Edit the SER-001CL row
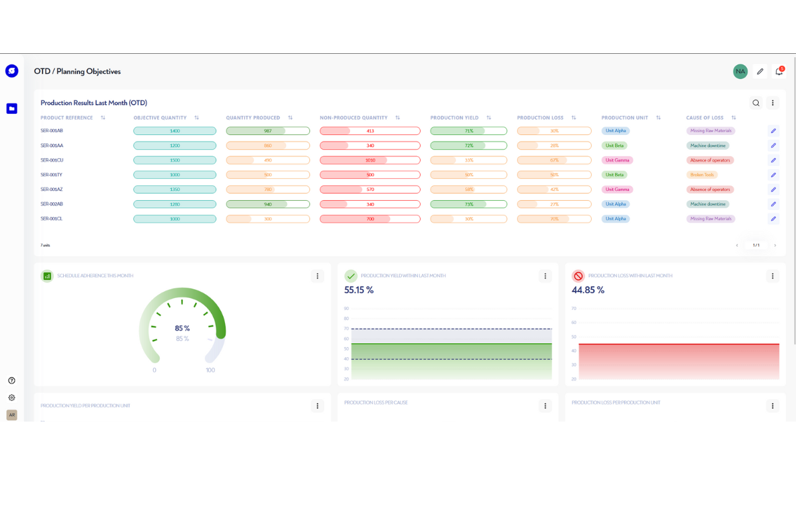The image size is (796, 532). coord(773,219)
